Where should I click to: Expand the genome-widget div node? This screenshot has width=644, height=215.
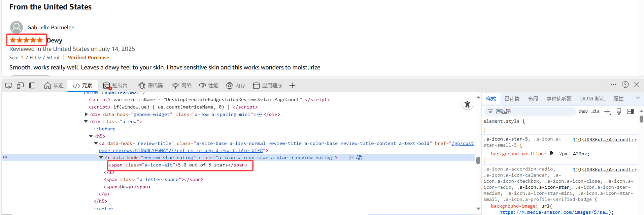pyautogui.click(x=86, y=114)
